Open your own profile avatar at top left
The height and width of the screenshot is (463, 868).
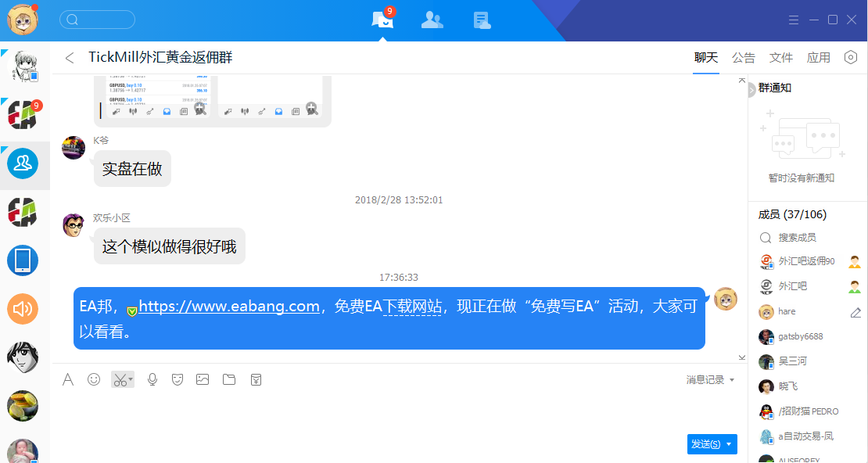point(23,20)
